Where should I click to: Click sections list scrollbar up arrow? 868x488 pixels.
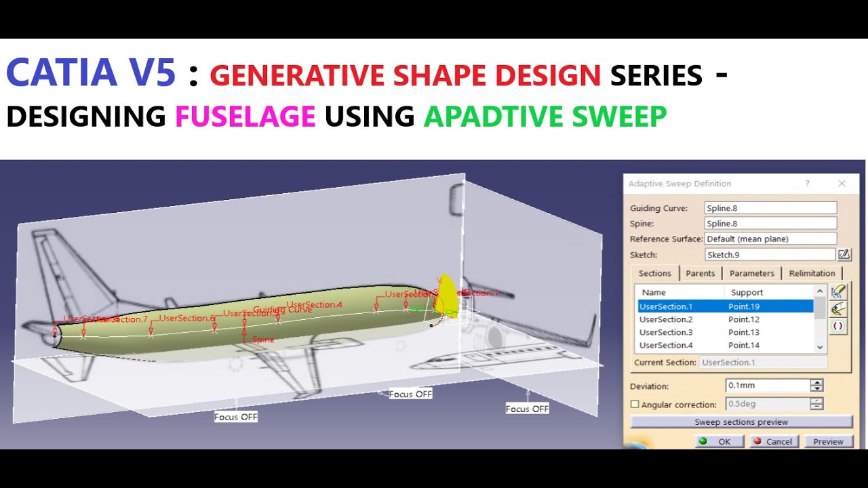820,291
